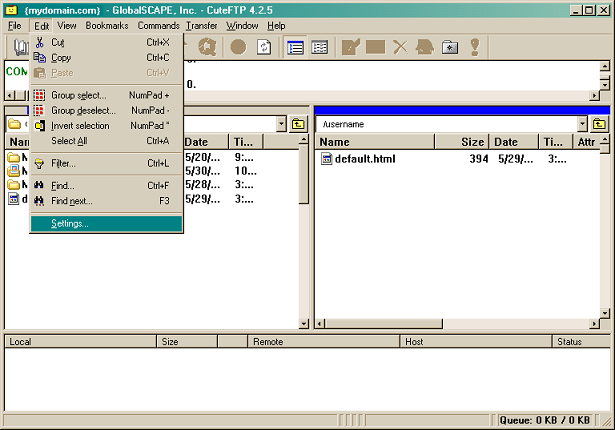Click the pencil Edit toolbar icon
The width and height of the screenshot is (615, 430).
[x=350, y=47]
